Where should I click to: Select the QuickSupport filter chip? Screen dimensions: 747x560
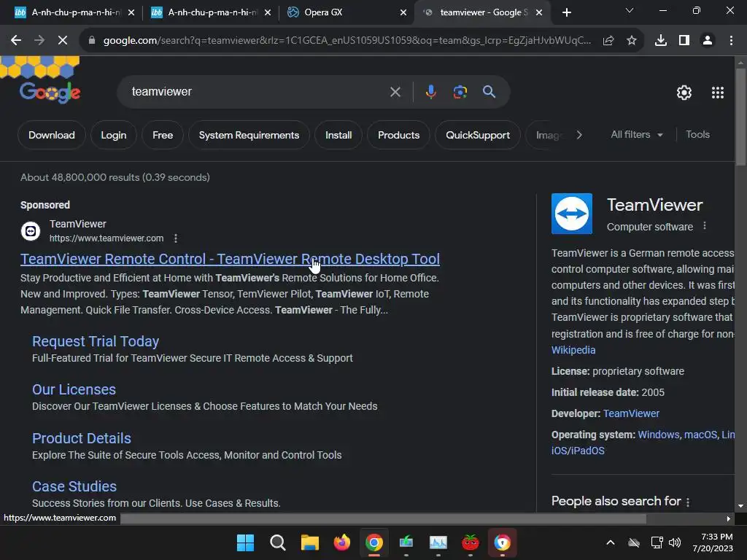(477, 135)
